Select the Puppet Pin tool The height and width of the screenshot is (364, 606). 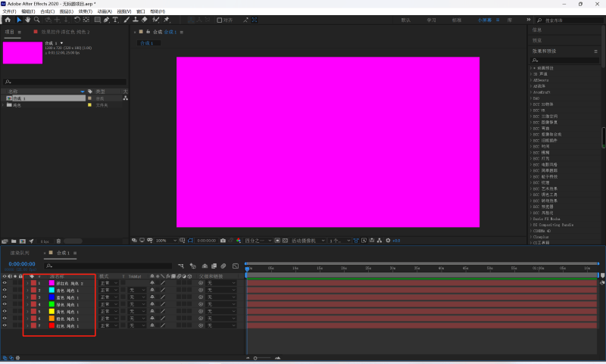[166, 20]
